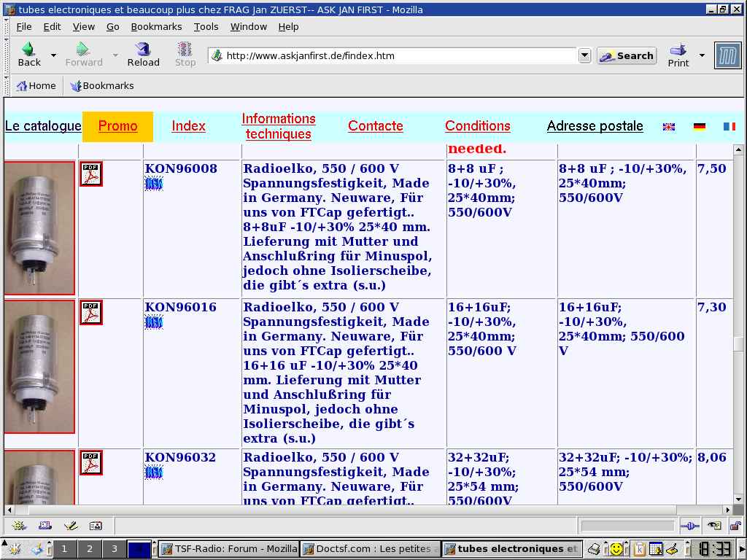Switch to French with the French flag

[729, 127]
